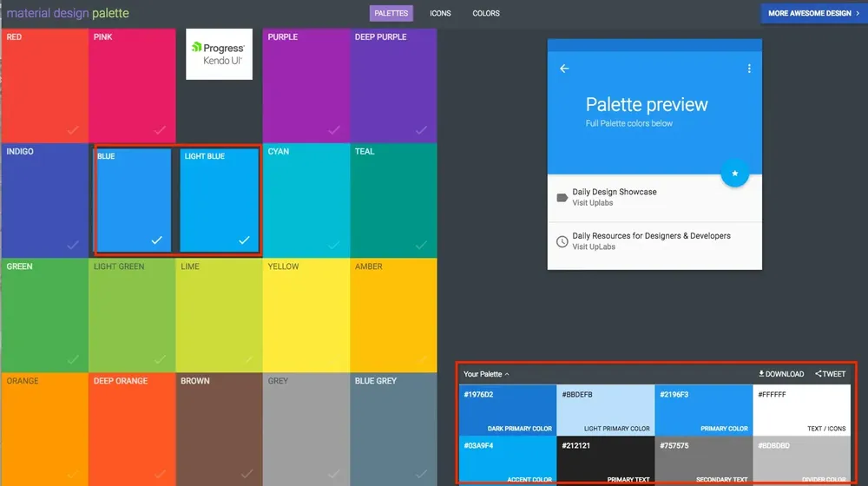
Task: Select the Yellow color tile
Action: tap(306, 315)
